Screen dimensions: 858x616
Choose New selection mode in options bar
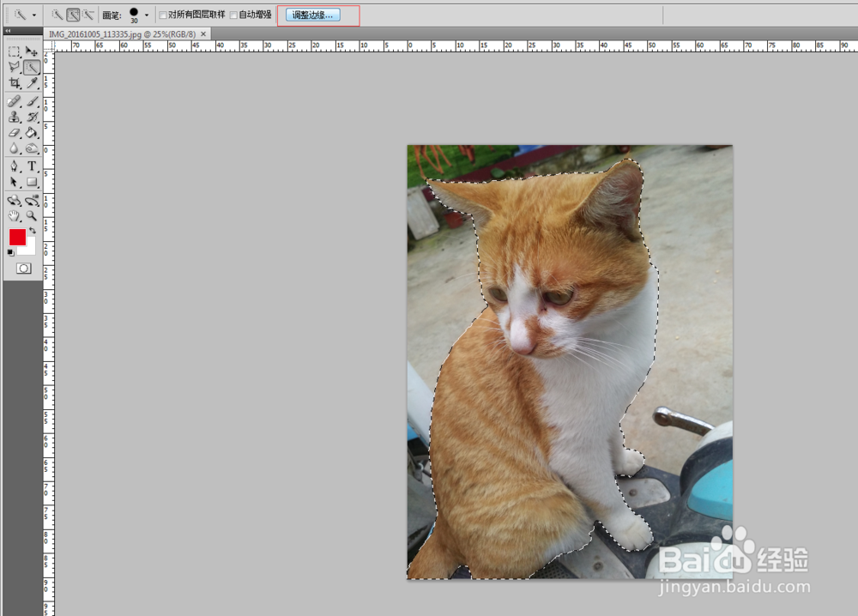pos(57,15)
